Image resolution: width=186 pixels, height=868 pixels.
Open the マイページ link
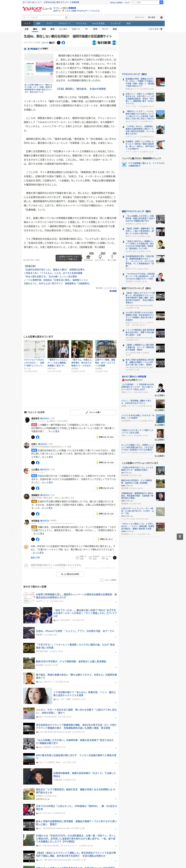pyautogui.click(x=139, y=18)
